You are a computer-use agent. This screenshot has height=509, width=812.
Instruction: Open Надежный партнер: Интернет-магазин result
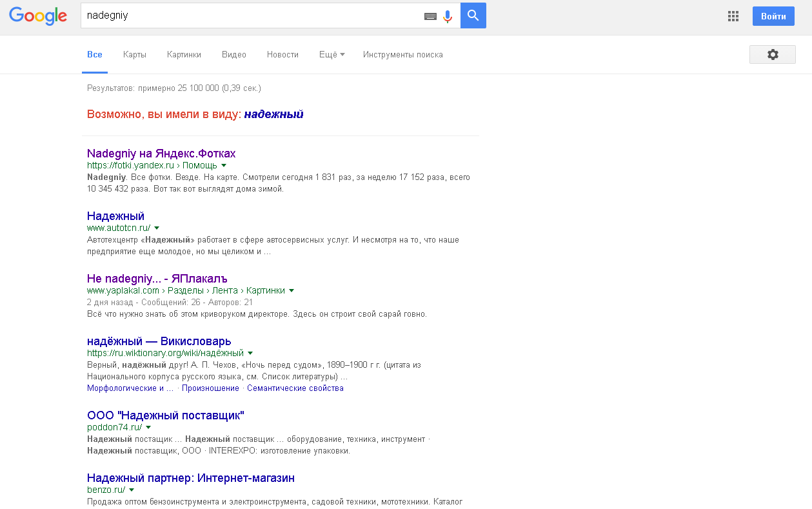191,478
